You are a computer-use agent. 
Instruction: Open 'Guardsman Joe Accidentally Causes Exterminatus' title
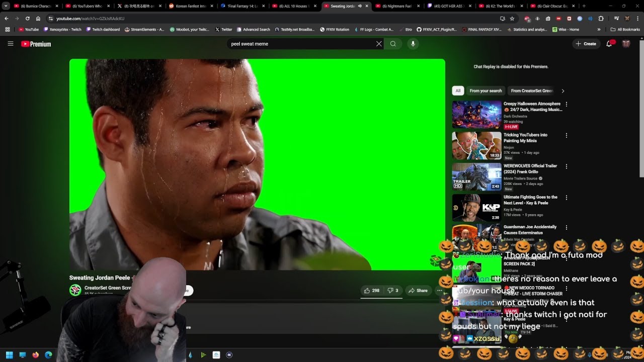coord(530,230)
